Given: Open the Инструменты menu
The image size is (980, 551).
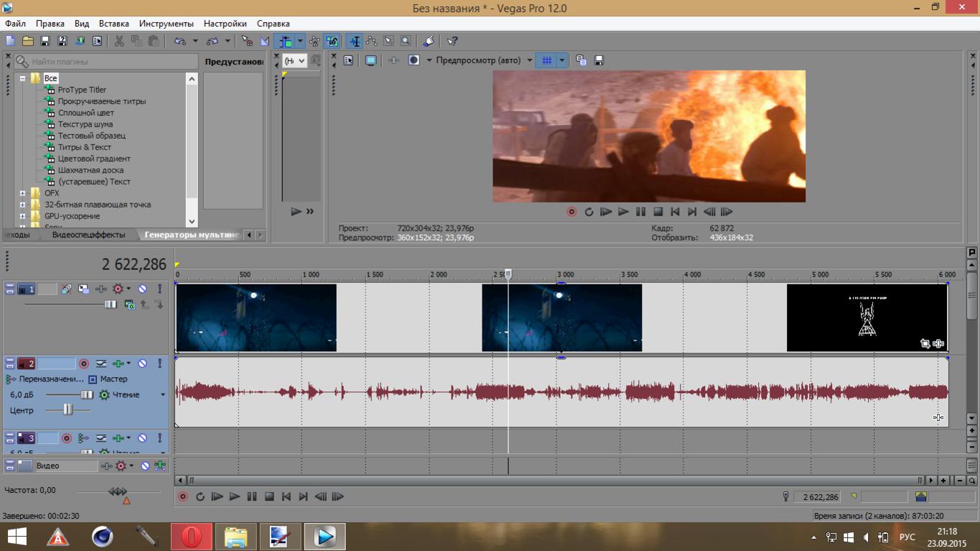Looking at the screenshot, I should tap(166, 24).
